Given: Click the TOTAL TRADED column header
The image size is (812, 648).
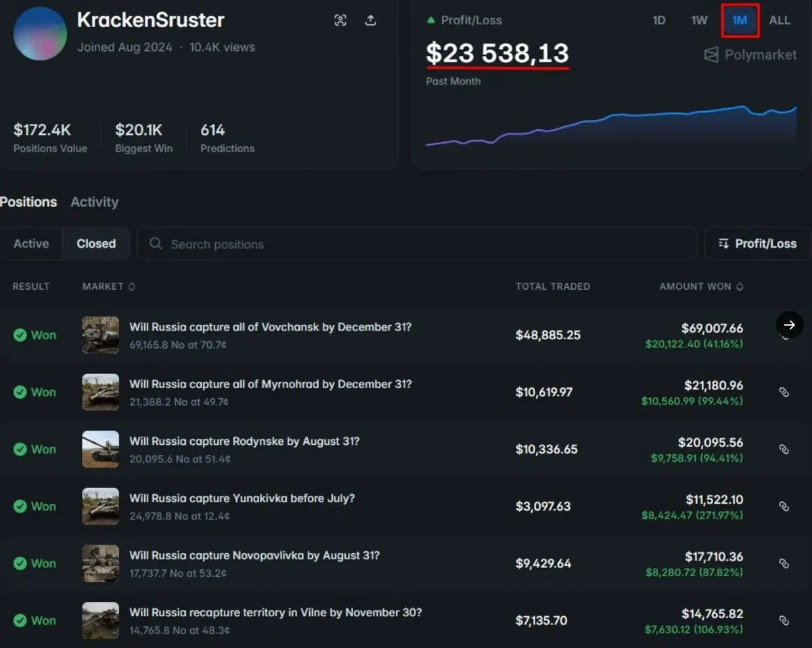Looking at the screenshot, I should click(x=553, y=286).
